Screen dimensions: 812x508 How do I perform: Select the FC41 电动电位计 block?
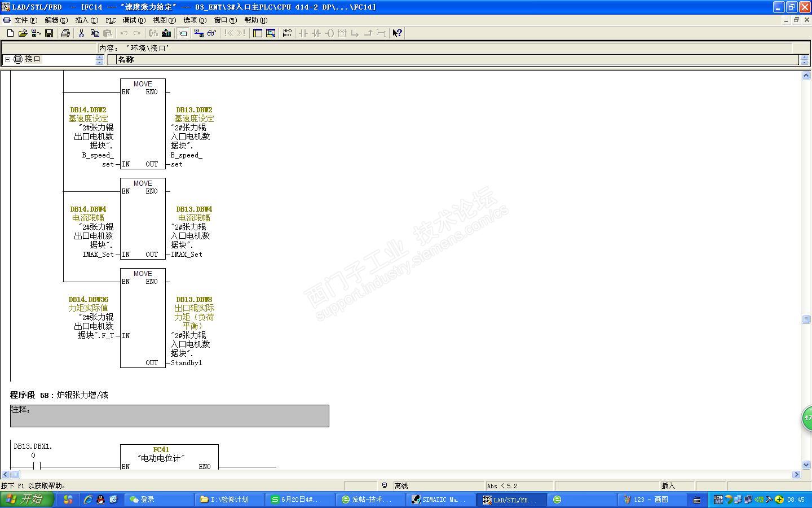[x=169, y=457]
